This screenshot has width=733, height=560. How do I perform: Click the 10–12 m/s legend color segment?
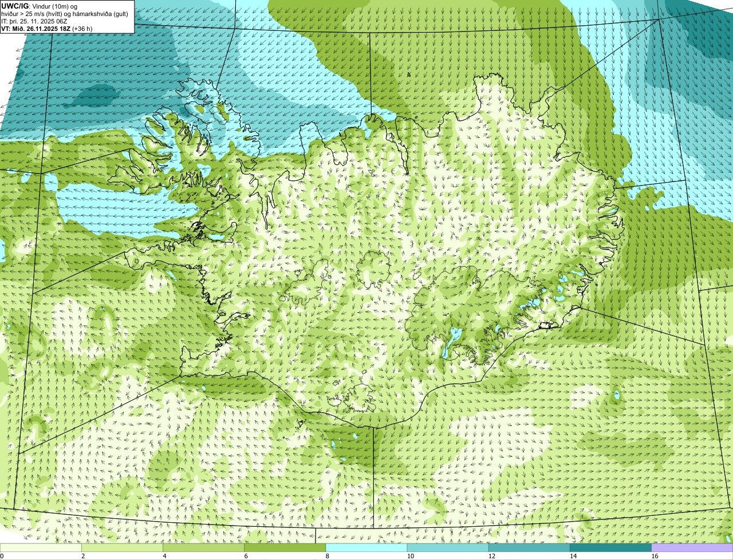click(448, 548)
